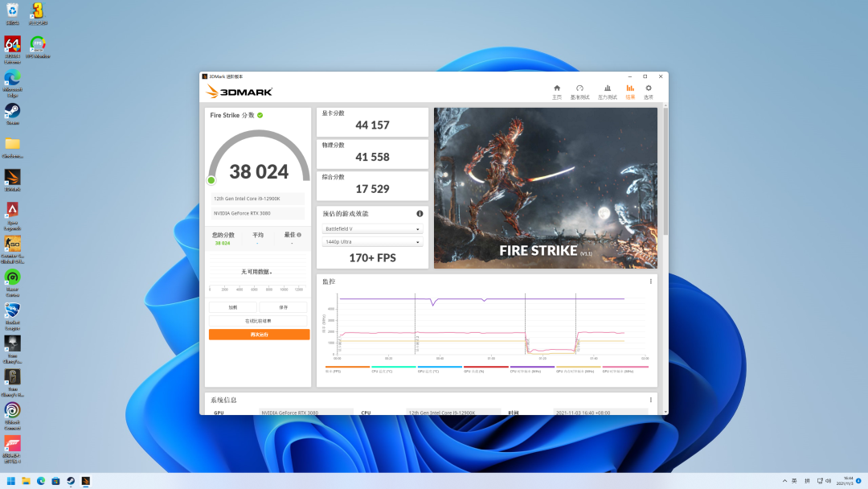The image size is (868, 489).
Task: Click the Load (加载) button
Action: point(232,307)
